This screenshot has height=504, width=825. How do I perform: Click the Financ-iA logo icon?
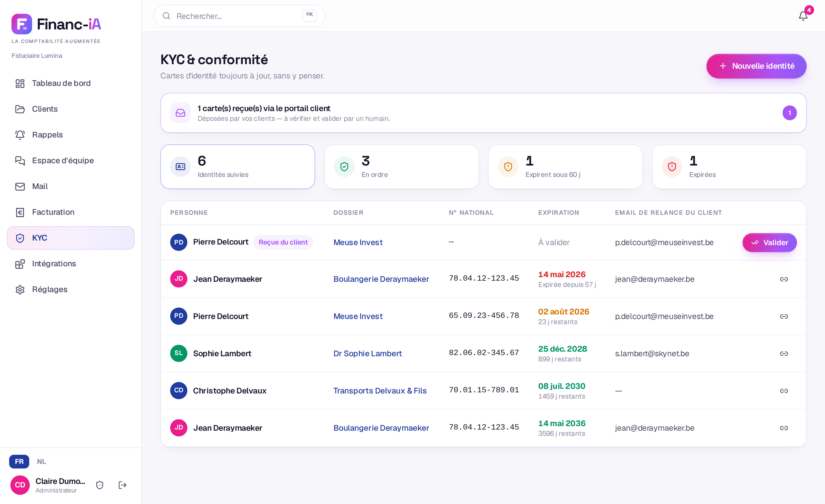pyautogui.click(x=22, y=24)
